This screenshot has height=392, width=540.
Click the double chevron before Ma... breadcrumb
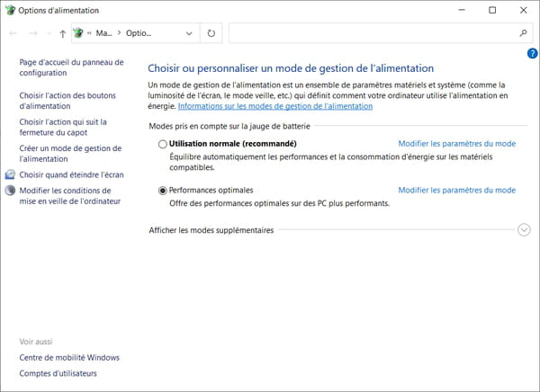click(x=89, y=33)
